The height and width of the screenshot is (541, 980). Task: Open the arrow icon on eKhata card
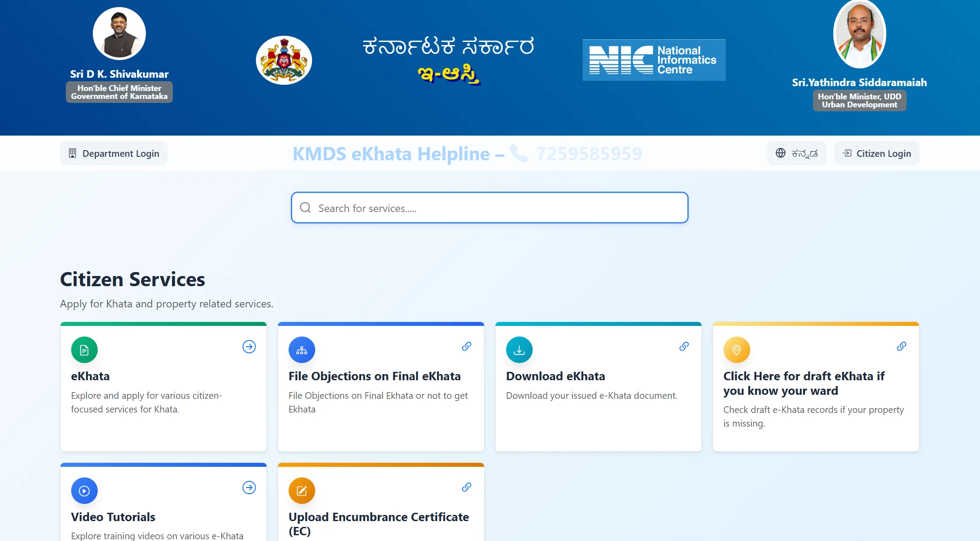tap(249, 347)
